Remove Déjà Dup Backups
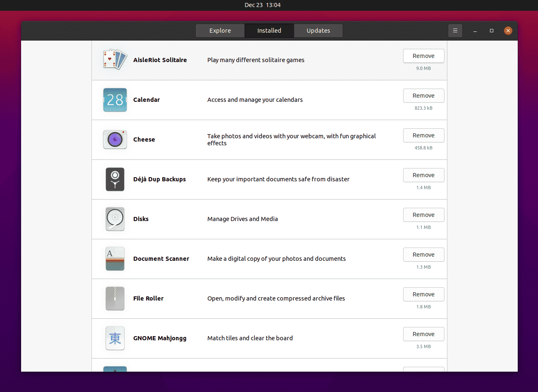The image size is (538, 392). click(x=424, y=175)
